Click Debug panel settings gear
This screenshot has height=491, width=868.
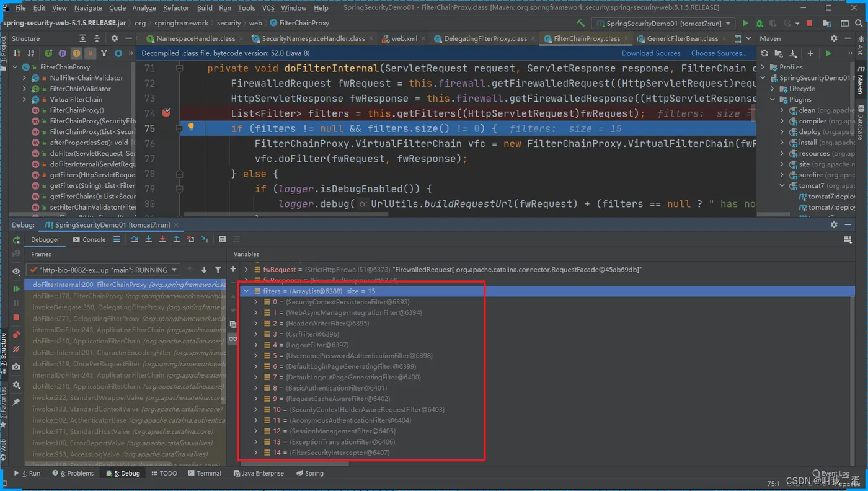point(834,225)
